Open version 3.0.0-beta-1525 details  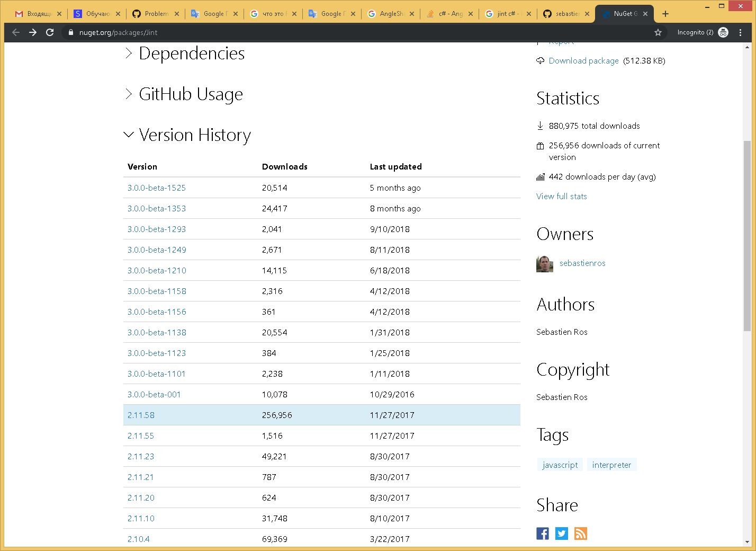[157, 188]
